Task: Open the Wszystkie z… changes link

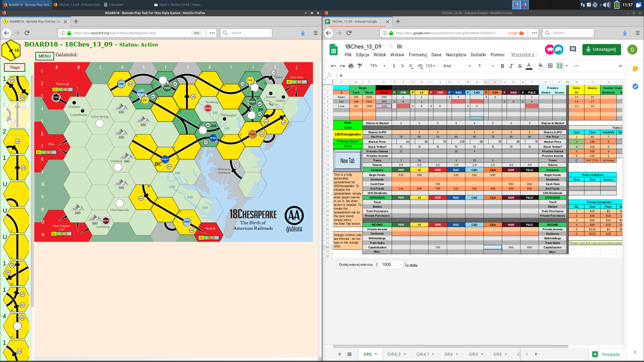Action: tap(524, 55)
